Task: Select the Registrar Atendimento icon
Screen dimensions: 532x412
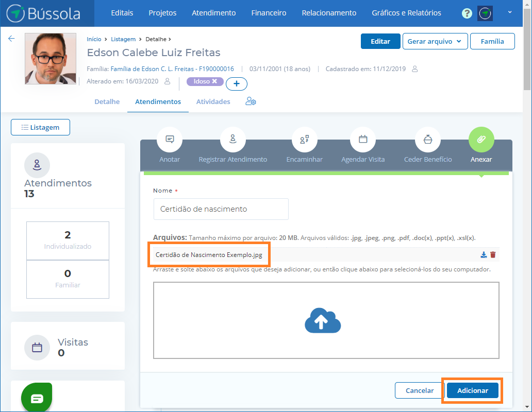Action: pos(233,139)
